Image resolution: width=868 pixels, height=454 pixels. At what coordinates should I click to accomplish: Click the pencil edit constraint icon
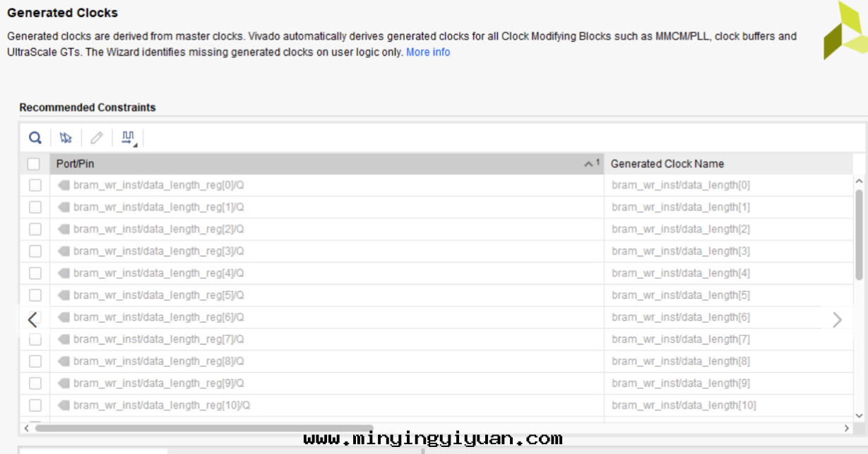pyautogui.click(x=96, y=138)
